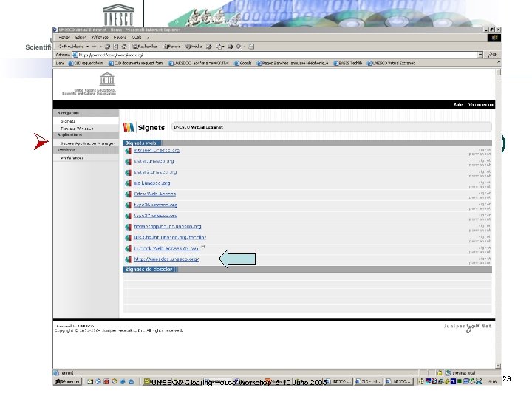532x399 pixels.
Task: Open the Affichage menu
Action: click(x=100, y=38)
